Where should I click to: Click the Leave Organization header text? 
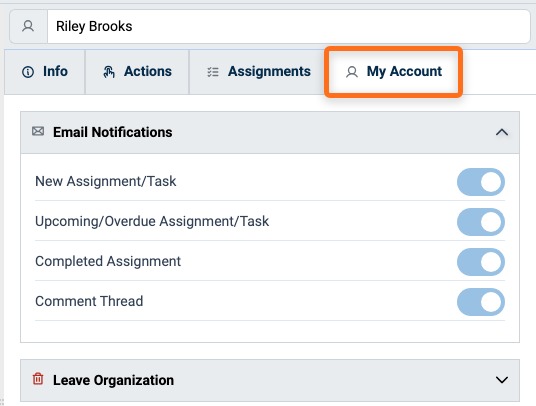(x=113, y=380)
